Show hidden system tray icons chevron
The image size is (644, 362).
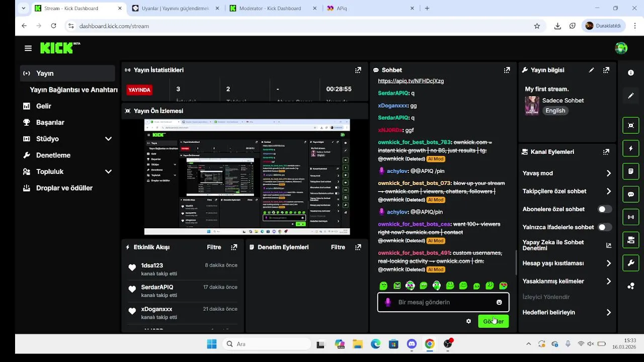528,344
